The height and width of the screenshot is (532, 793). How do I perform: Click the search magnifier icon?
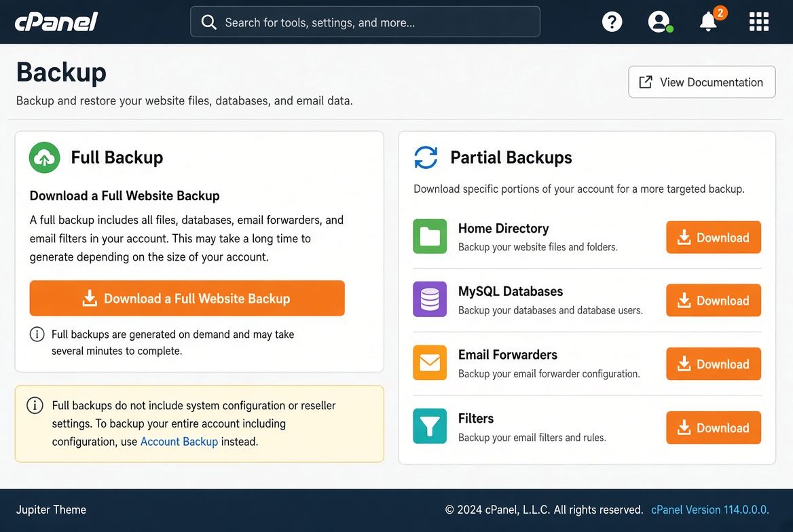[208, 22]
